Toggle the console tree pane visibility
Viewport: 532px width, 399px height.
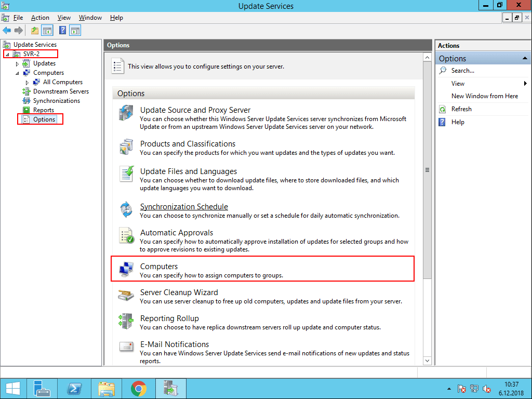[x=47, y=30]
